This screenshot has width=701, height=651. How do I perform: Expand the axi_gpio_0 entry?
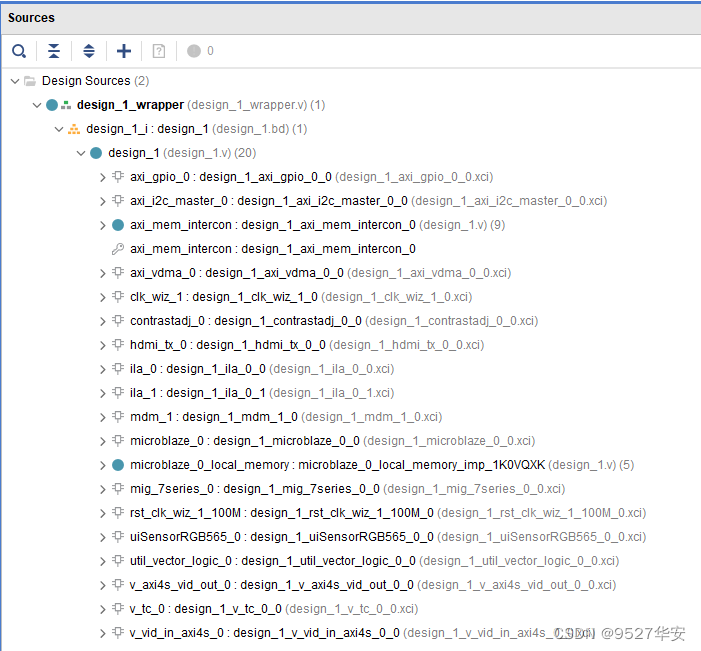coord(102,178)
